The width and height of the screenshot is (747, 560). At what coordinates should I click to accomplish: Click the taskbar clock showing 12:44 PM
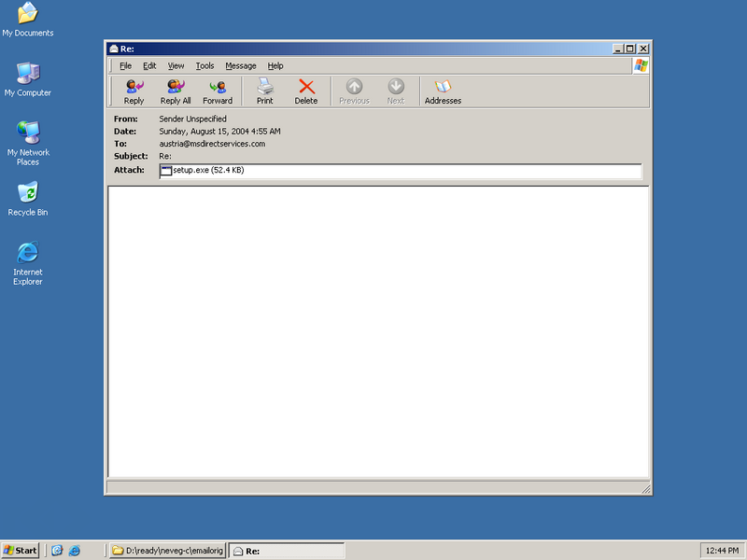[x=722, y=551]
